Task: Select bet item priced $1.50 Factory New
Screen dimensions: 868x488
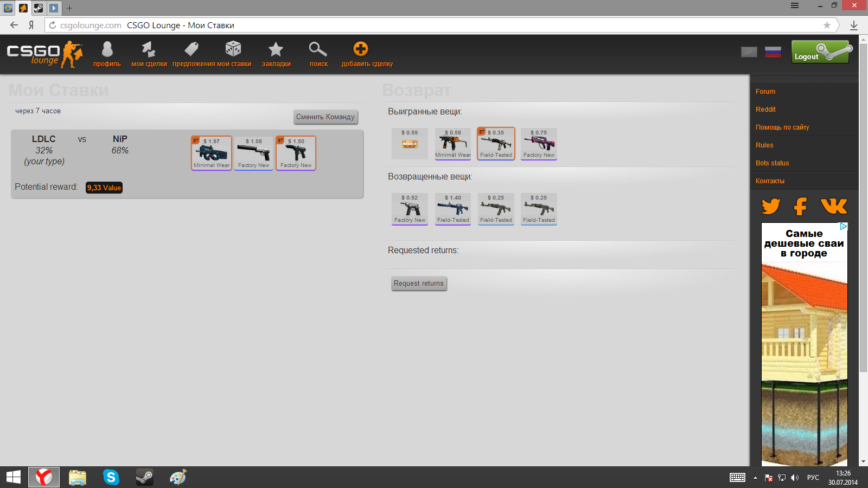Action: click(296, 153)
